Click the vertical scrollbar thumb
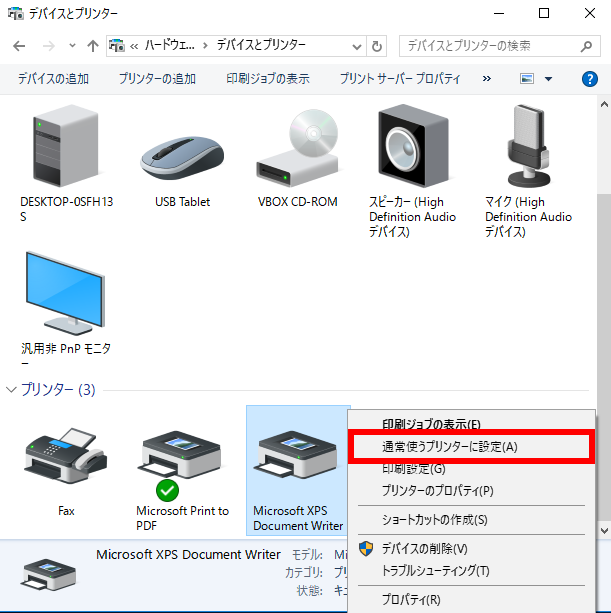 tap(604, 356)
